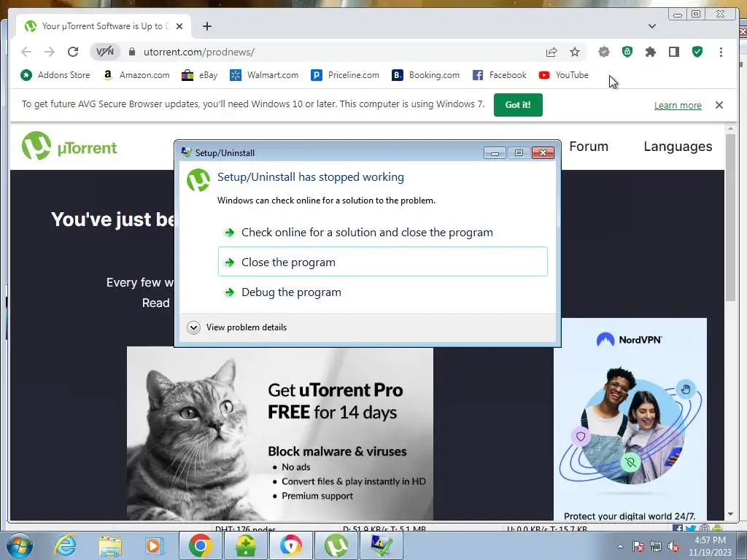747x560 pixels.
Task: Close the uTorrent Software tab
Action: [x=179, y=26]
